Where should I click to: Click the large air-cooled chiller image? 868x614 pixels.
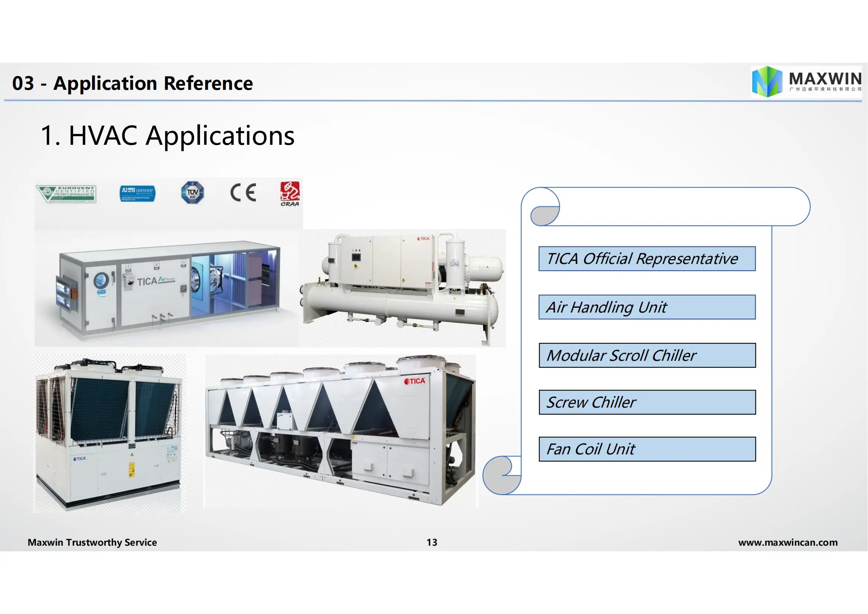point(340,431)
